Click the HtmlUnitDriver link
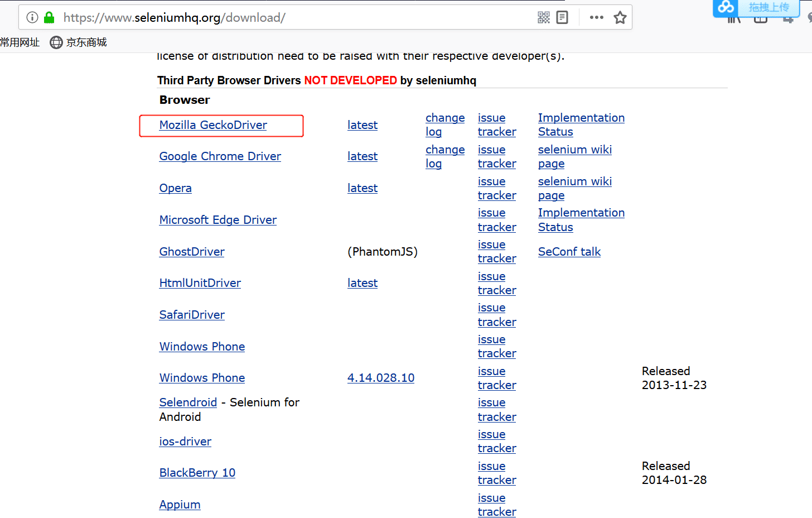This screenshot has width=812, height=518. coord(200,283)
